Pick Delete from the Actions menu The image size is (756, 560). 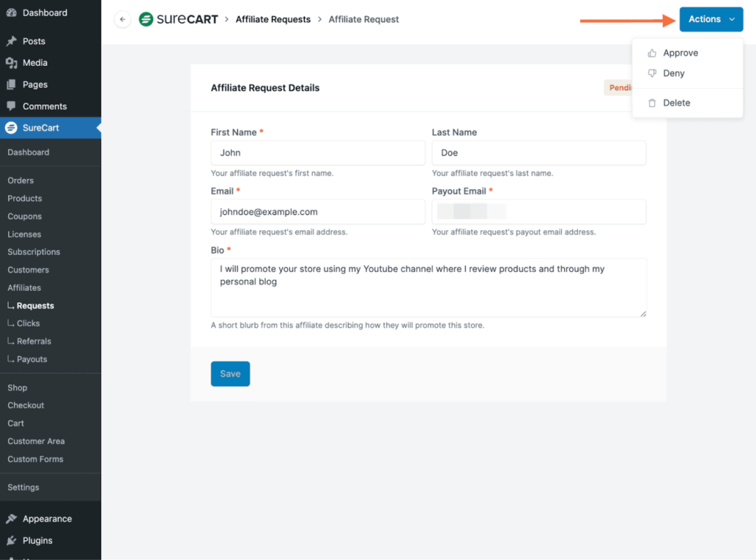coord(676,103)
